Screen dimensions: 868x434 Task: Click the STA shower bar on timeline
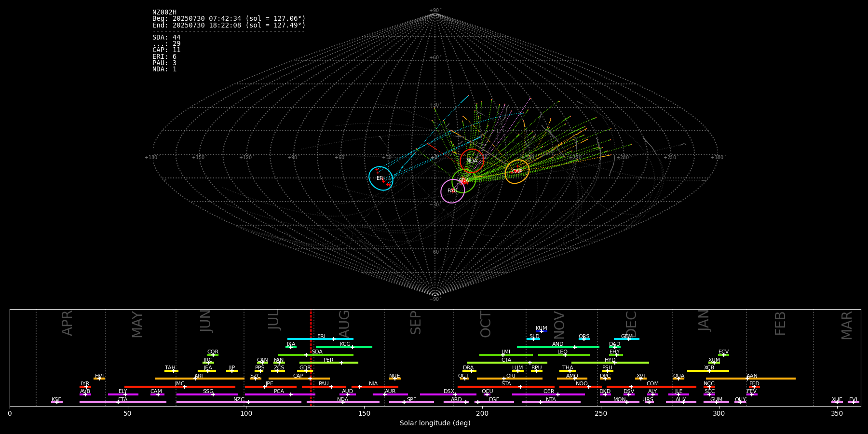tap(506, 387)
